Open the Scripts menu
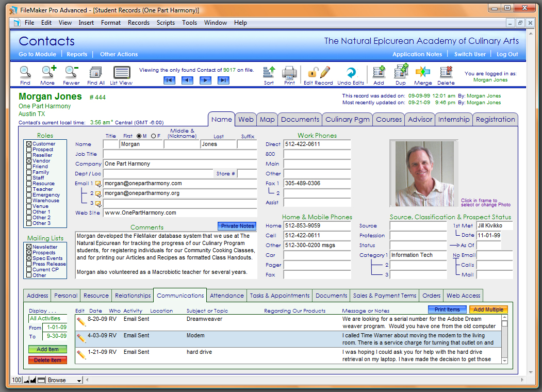The height and width of the screenshot is (392, 542). tap(166, 23)
